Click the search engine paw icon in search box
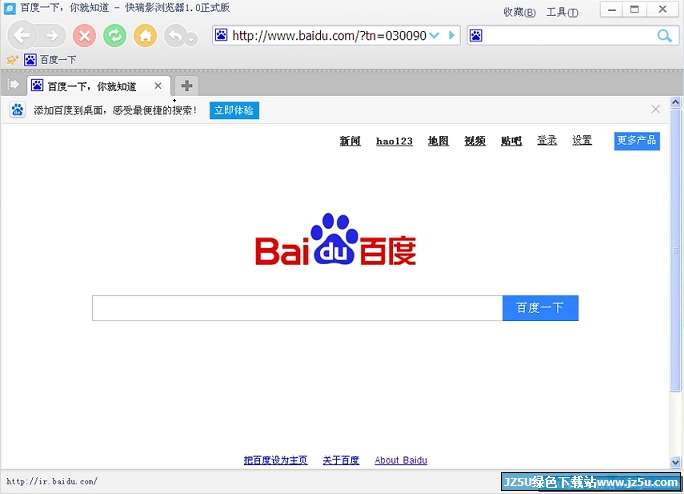 pos(476,35)
